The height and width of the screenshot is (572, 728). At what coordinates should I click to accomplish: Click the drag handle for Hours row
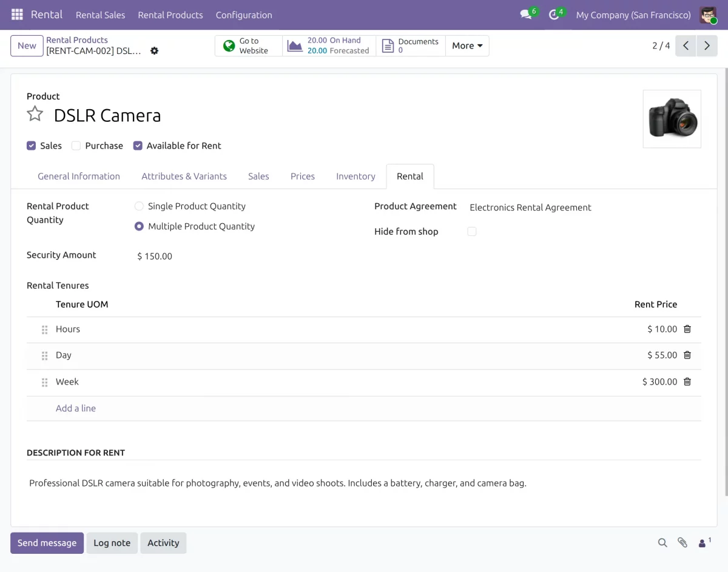coord(44,329)
